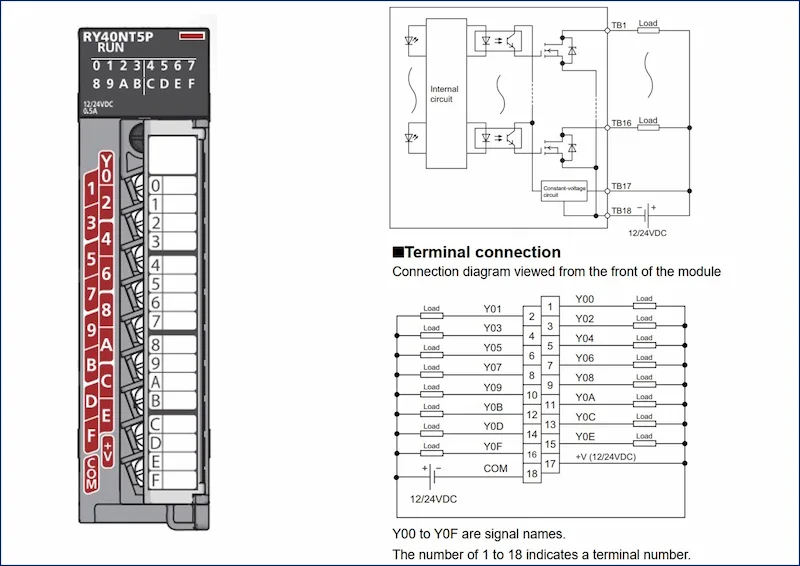Click the Load resistor next to TB16
This screenshot has width=800, height=566.
coord(648,127)
